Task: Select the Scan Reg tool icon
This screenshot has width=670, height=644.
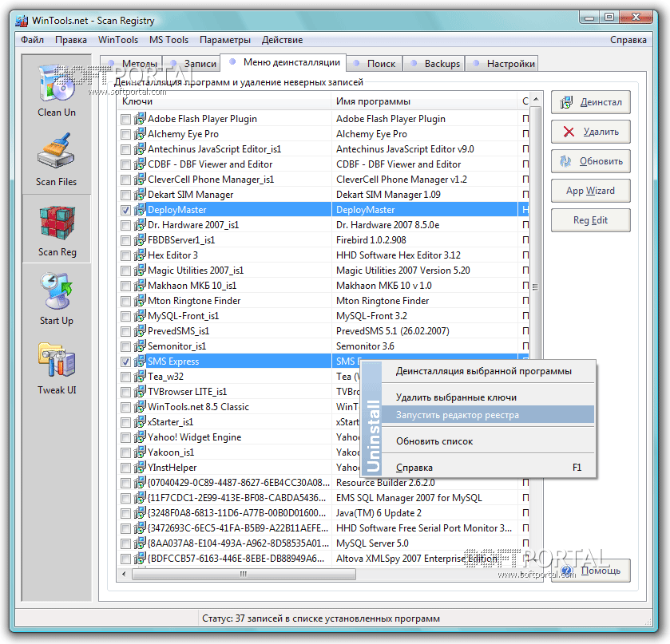Action: click(x=57, y=228)
